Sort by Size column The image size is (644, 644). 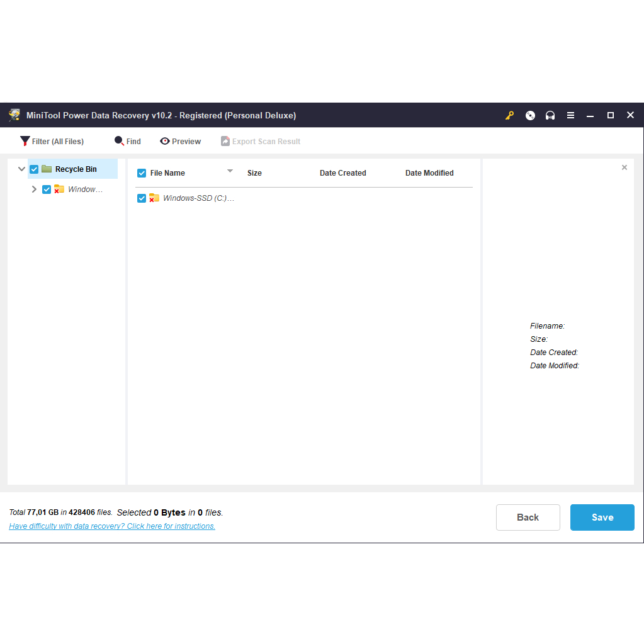tap(255, 173)
